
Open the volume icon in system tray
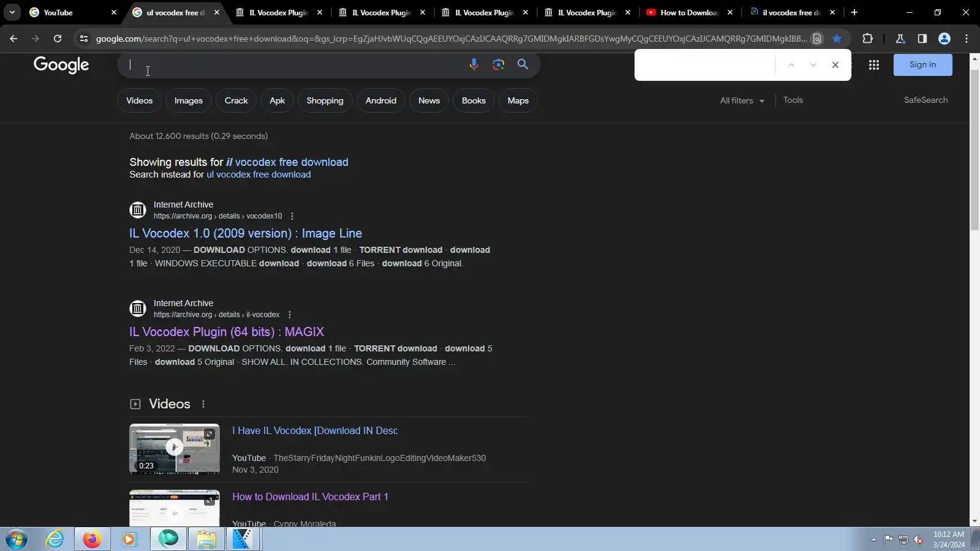pos(918,539)
